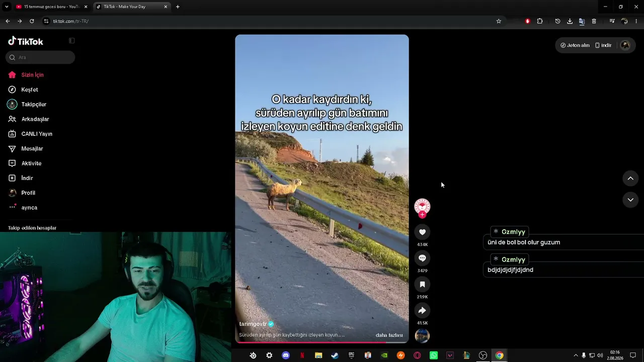
Task: Click the history clock extension icon
Action: [x=557, y=21]
